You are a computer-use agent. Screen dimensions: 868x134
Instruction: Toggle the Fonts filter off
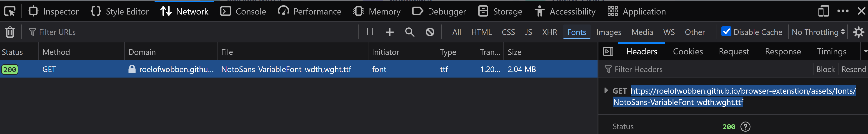tap(576, 32)
